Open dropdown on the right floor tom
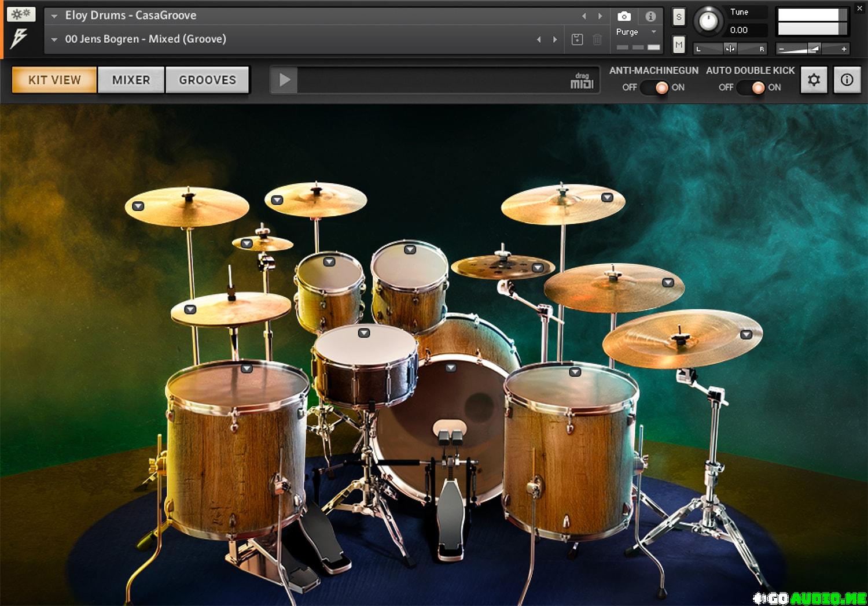This screenshot has height=606, width=868. point(575,372)
